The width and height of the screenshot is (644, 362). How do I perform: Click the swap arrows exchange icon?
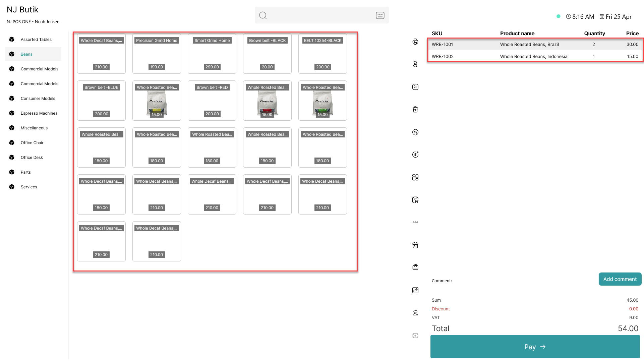tap(415, 290)
